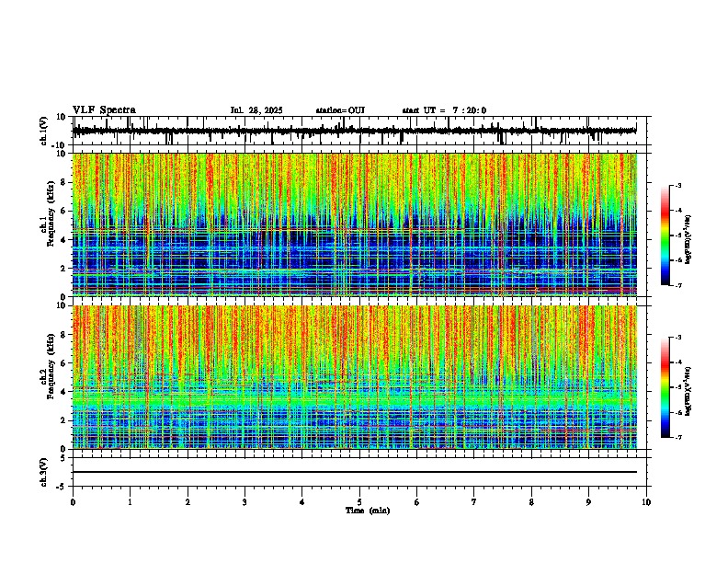This screenshot has height=563, width=728.
Task: Click the ch.1 spectrogram color bar
Action: pos(665,236)
